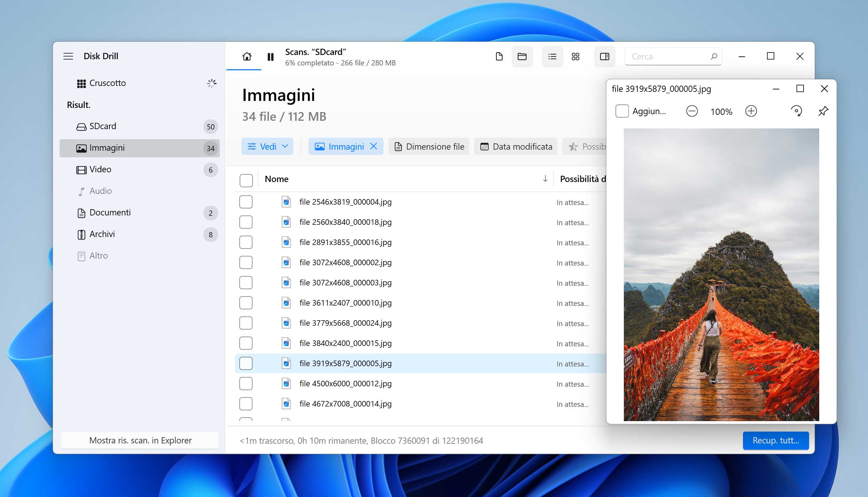Open Altro category in sidebar
Viewport: 868px width, 497px height.
click(x=139, y=256)
